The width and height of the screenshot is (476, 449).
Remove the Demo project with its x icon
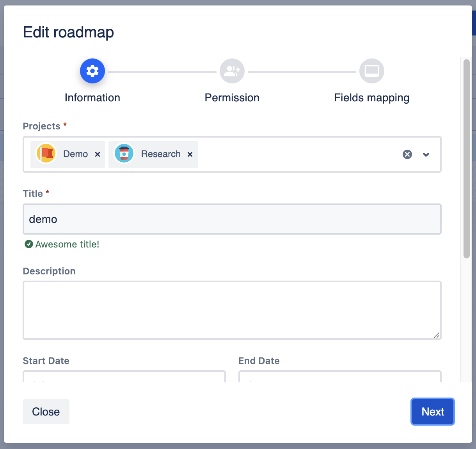[98, 154]
